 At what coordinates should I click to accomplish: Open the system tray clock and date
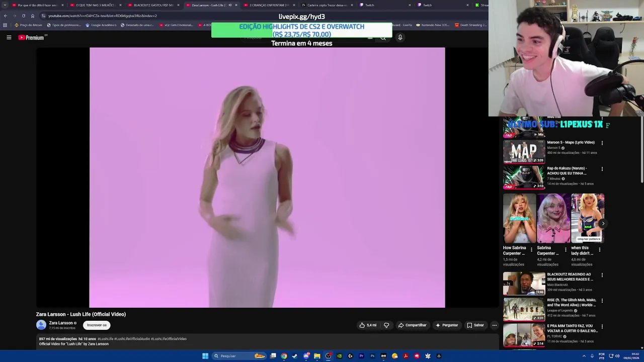[631, 356]
